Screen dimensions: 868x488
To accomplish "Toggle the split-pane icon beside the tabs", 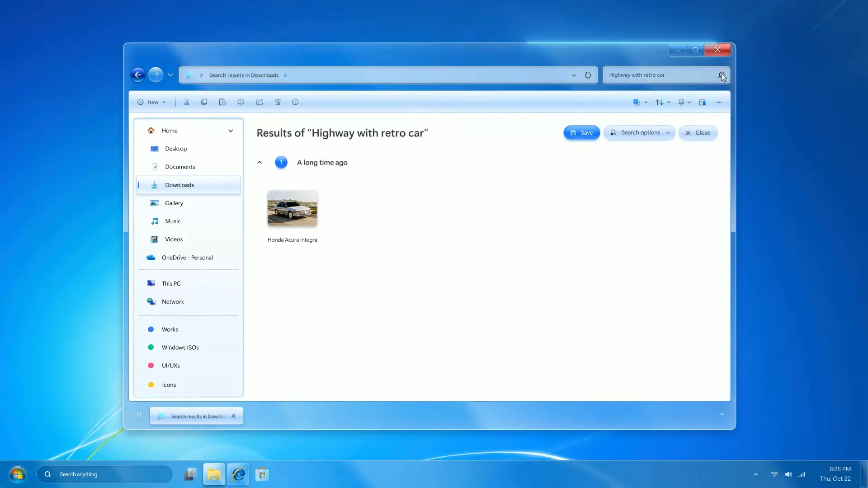I will 137,416.
